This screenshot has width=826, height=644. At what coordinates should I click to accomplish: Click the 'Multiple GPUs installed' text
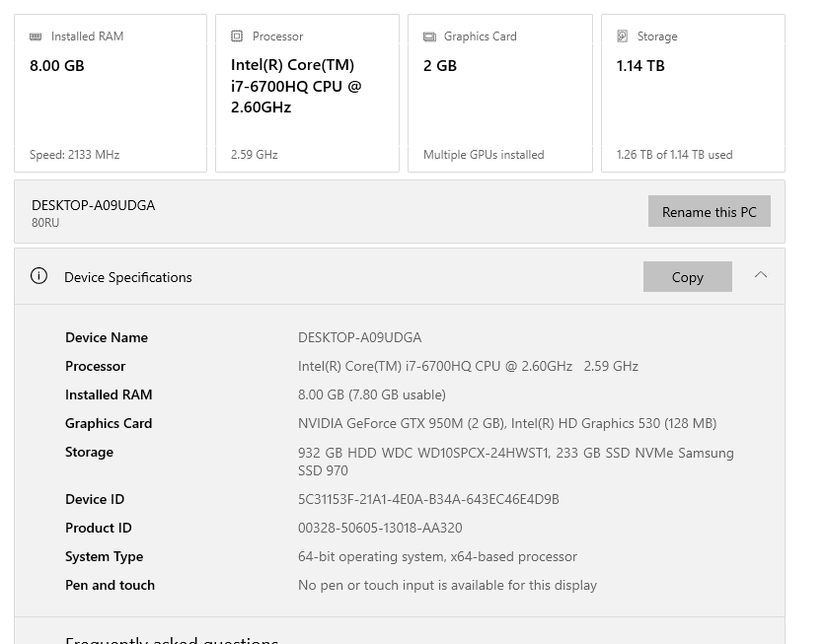point(484,155)
